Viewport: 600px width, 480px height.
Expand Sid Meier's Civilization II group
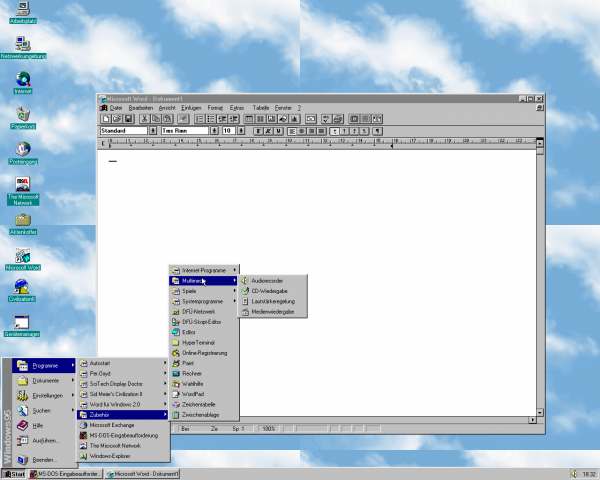pyautogui.click(x=123, y=394)
